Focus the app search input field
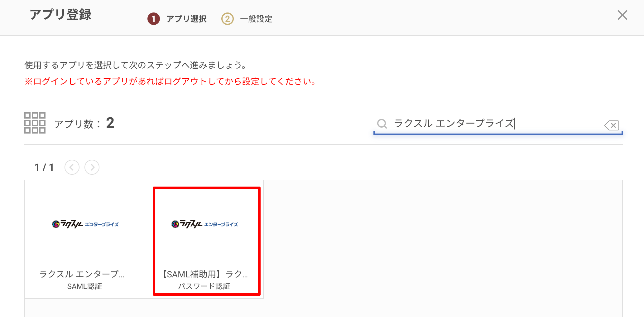This screenshot has height=317, width=644. [497, 124]
